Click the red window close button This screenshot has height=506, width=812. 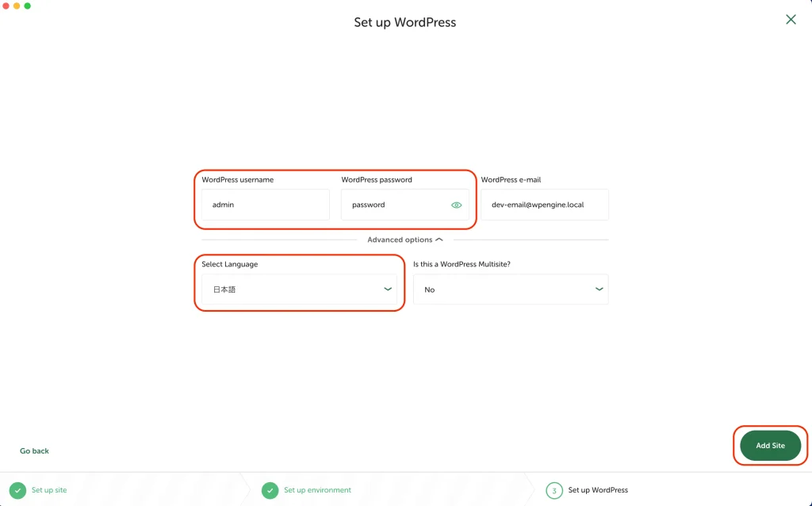coord(6,6)
